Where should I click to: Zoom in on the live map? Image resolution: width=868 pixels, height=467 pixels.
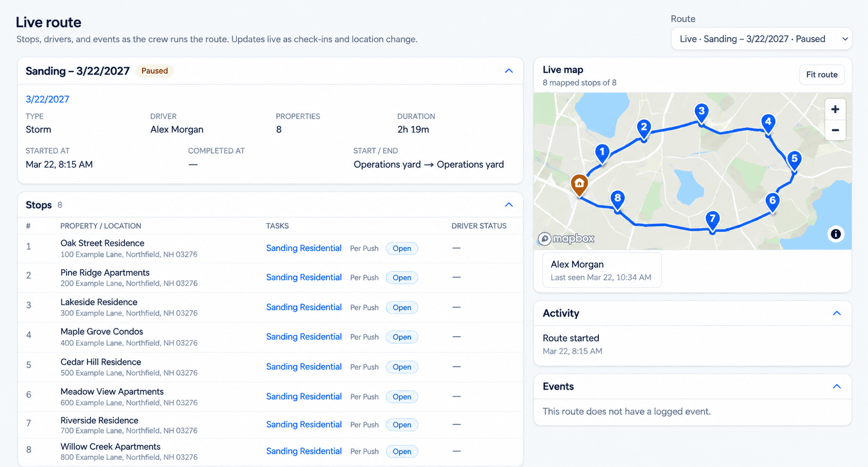(x=835, y=109)
